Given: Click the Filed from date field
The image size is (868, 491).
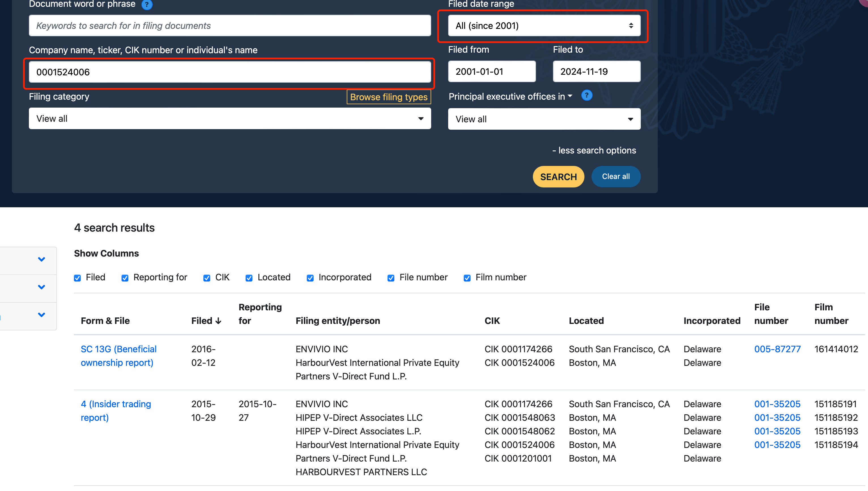Looking at the screenshot, I should point(492,71).
